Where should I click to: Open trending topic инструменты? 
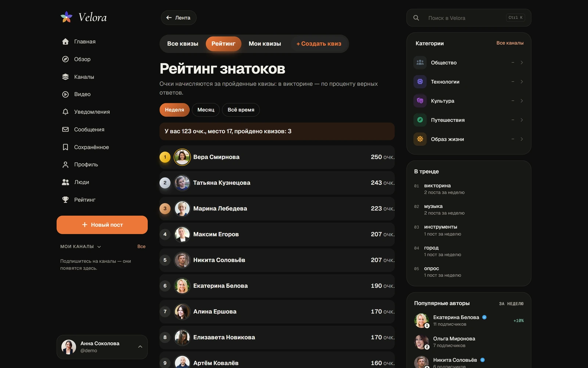click(x=441, y=227)
